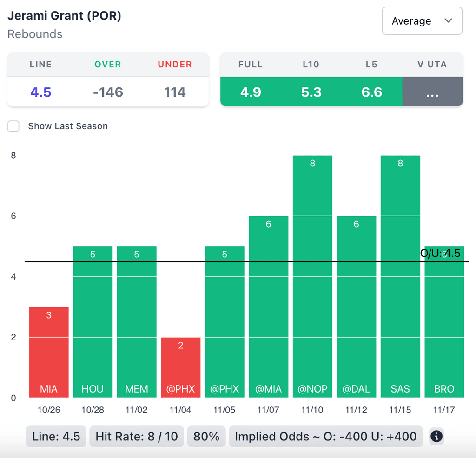Click the Under odds value 114
Image resolution: width=476 pixels, height=458 pixels.
click(175, 92)
